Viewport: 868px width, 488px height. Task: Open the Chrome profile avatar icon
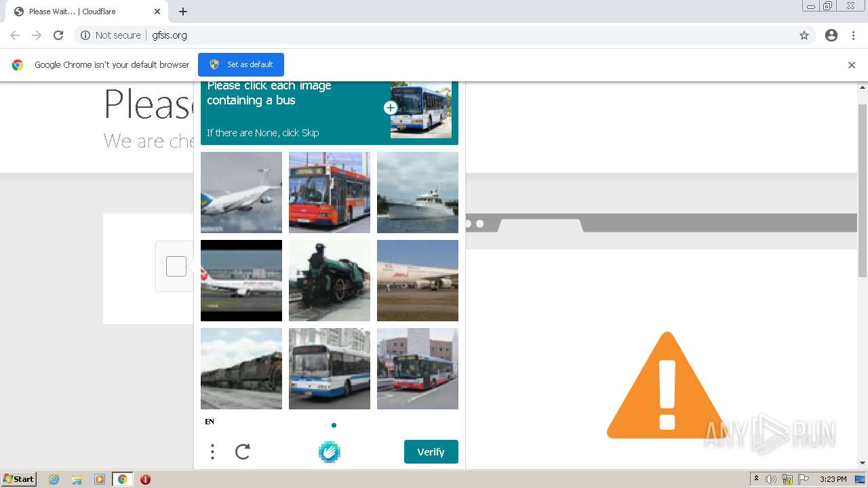(x=831, y=35)
